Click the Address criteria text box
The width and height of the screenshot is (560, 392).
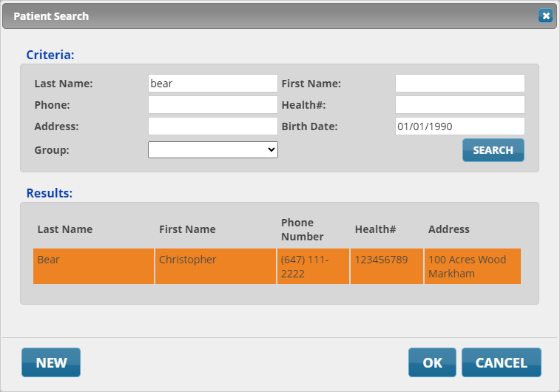click(x=212, y=126)
